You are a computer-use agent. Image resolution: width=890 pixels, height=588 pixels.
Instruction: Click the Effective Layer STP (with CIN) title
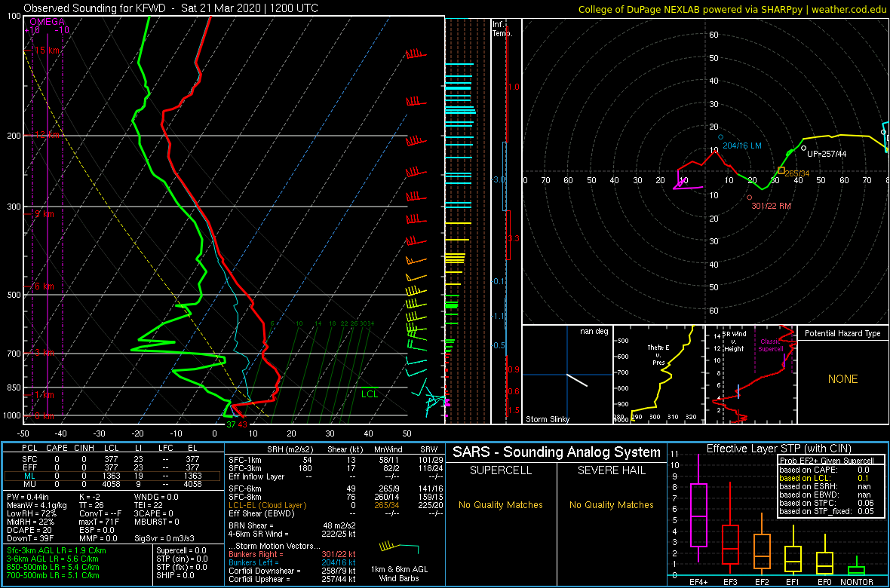click(x=778, y=449)
